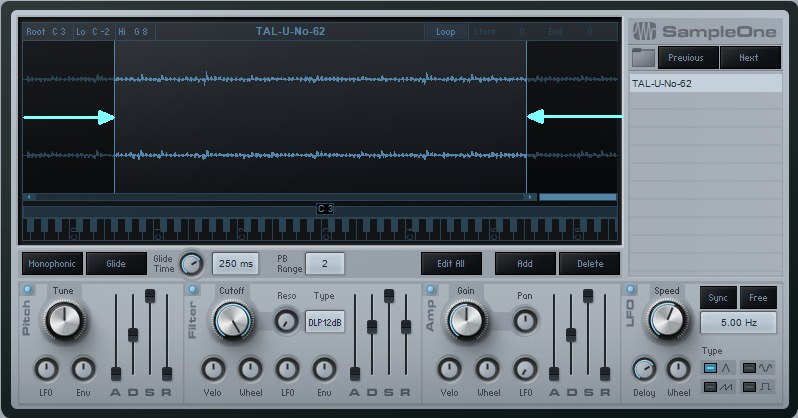
Task: Click the Add sample button
Action: 525,264
